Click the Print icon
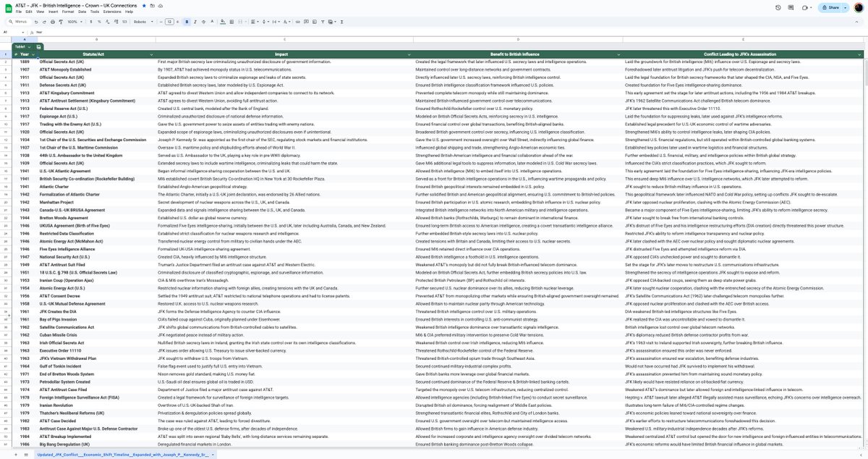 [51, 22]
